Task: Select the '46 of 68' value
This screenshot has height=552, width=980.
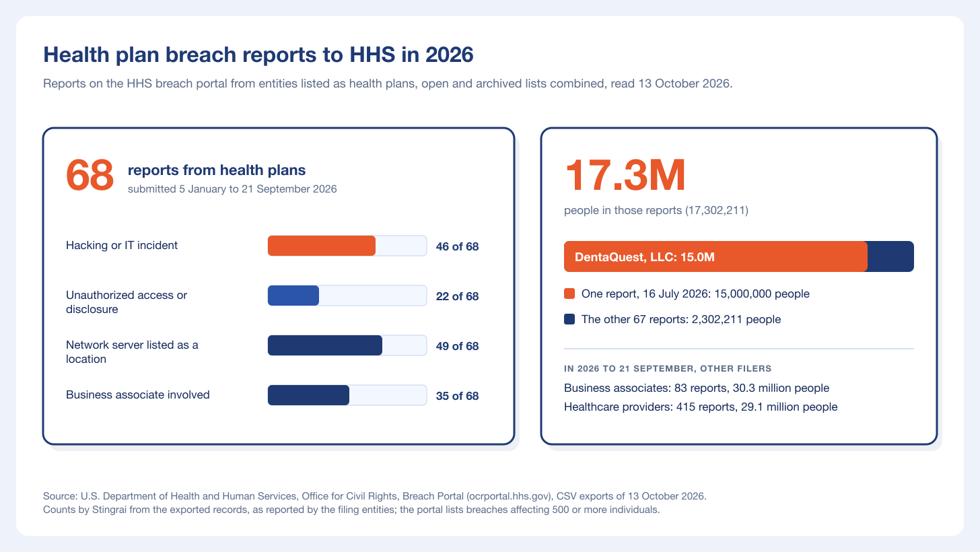Action: point(458,246)
